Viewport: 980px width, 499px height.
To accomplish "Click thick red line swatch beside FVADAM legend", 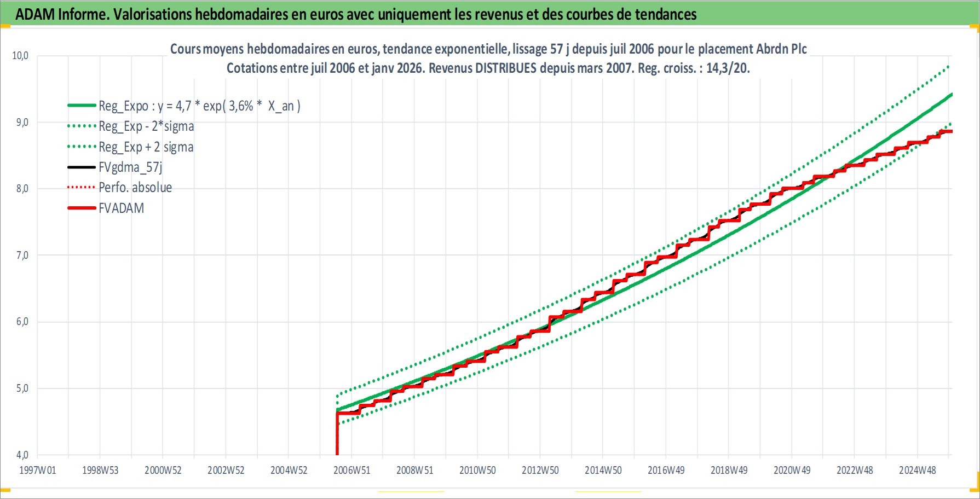I will click(82, 208).
